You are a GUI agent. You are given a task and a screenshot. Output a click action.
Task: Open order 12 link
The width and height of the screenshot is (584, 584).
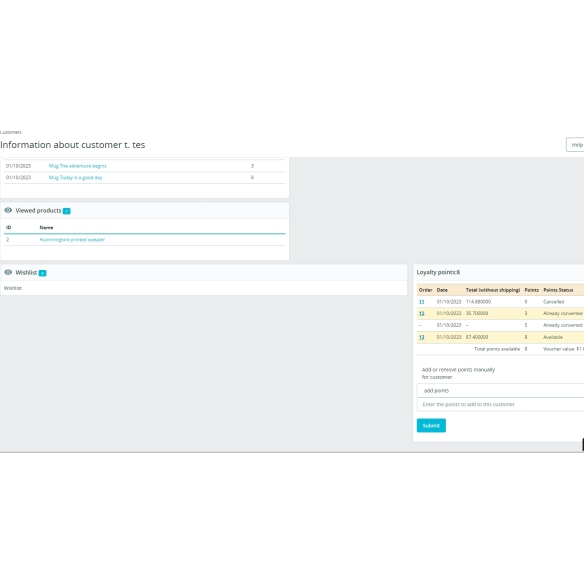[422, 314]
